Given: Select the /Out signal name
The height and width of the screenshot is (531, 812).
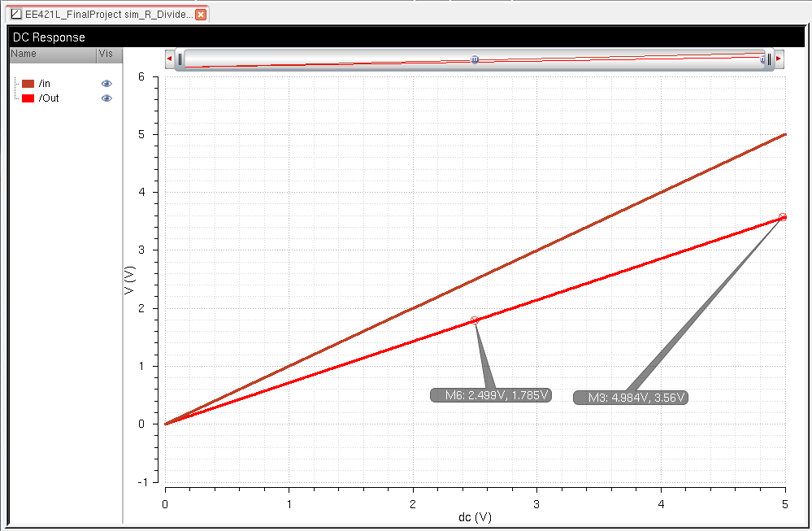Looking at the screenshot, I should [x=49, y=98].
